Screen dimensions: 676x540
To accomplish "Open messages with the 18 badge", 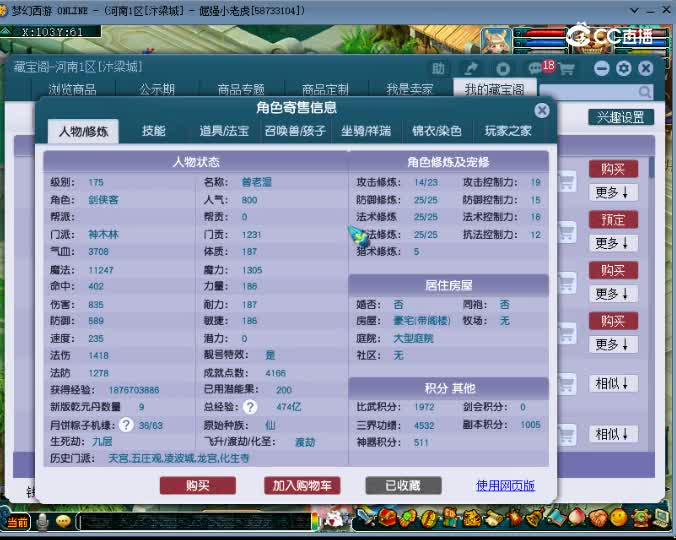I will point(541,67).
